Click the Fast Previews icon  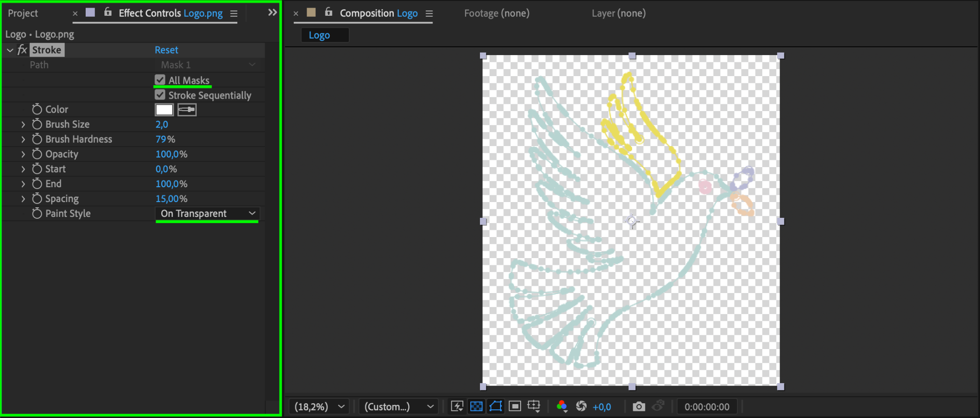[457, 407]
